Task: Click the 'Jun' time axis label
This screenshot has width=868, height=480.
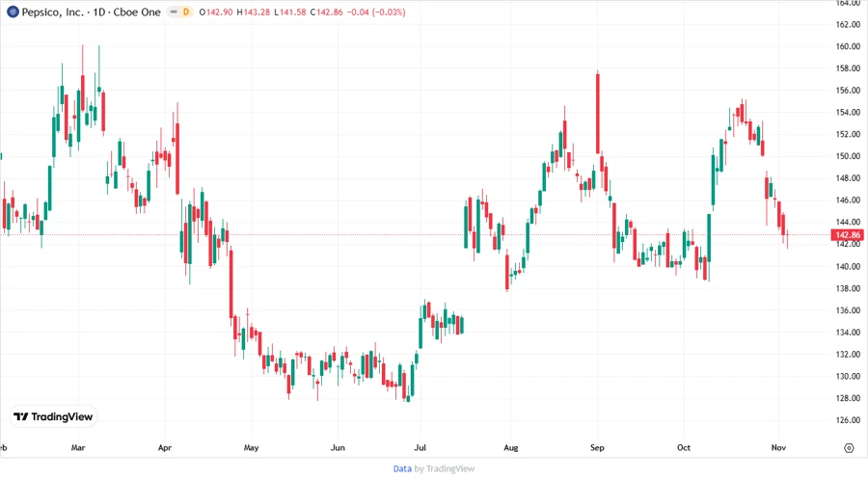Action: click(338, 448)
